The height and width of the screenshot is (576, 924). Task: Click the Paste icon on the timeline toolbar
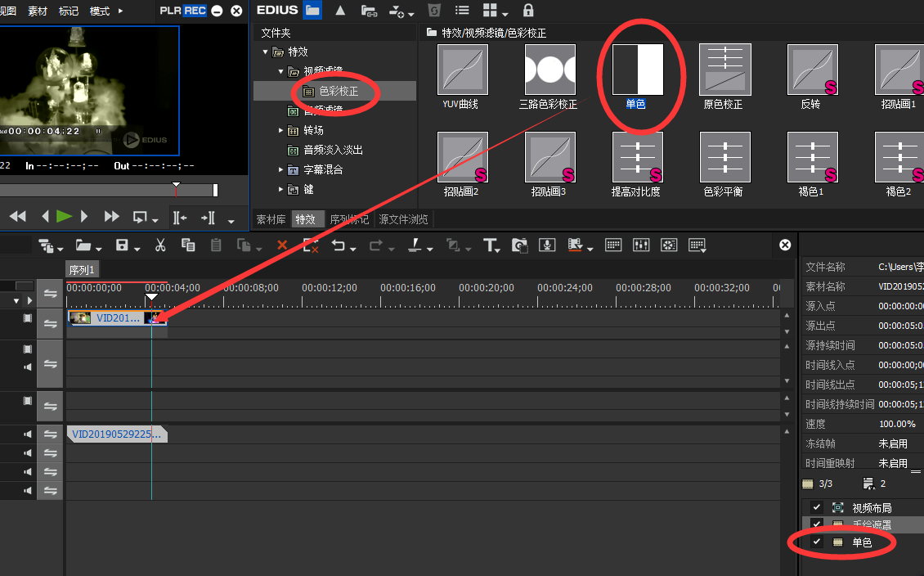click(215, 245)
